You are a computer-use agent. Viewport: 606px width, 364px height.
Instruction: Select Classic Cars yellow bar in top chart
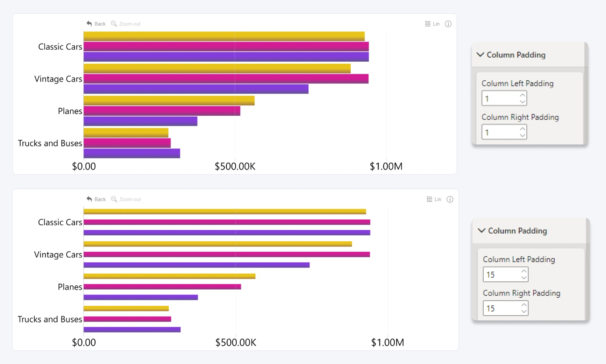[x=224, y=36]
